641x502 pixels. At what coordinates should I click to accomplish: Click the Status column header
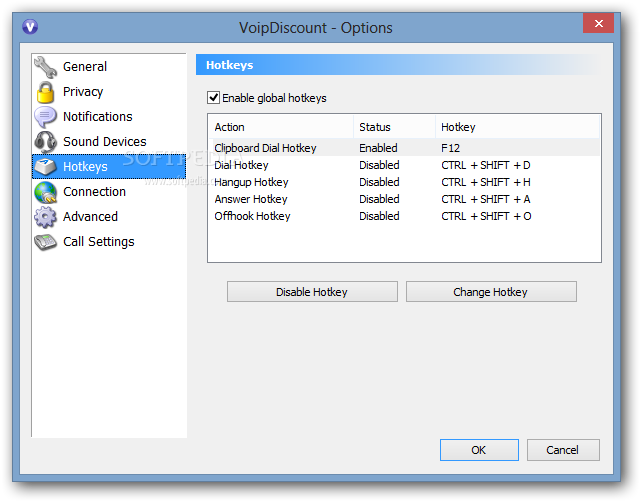pyautogui.click(x=394, y=127)
